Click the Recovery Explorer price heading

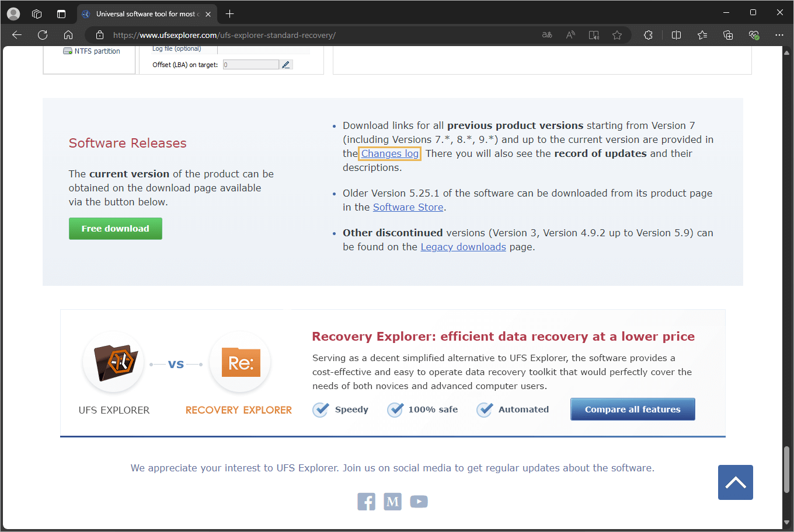tap(503, 337)
